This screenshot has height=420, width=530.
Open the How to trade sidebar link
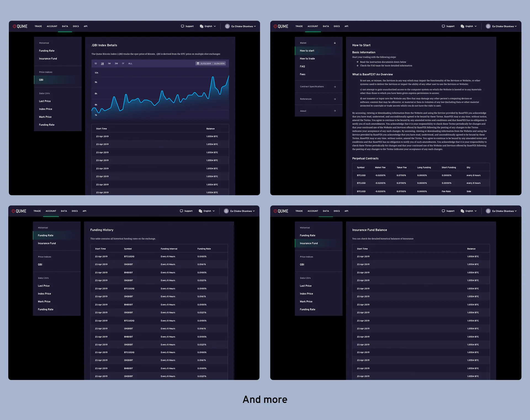coord(307,59)
